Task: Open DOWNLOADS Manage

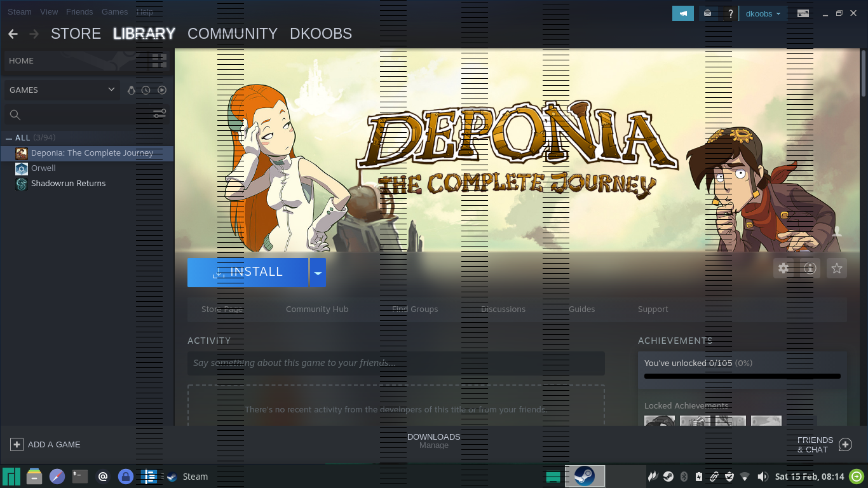Action: (x=434, y=441)
